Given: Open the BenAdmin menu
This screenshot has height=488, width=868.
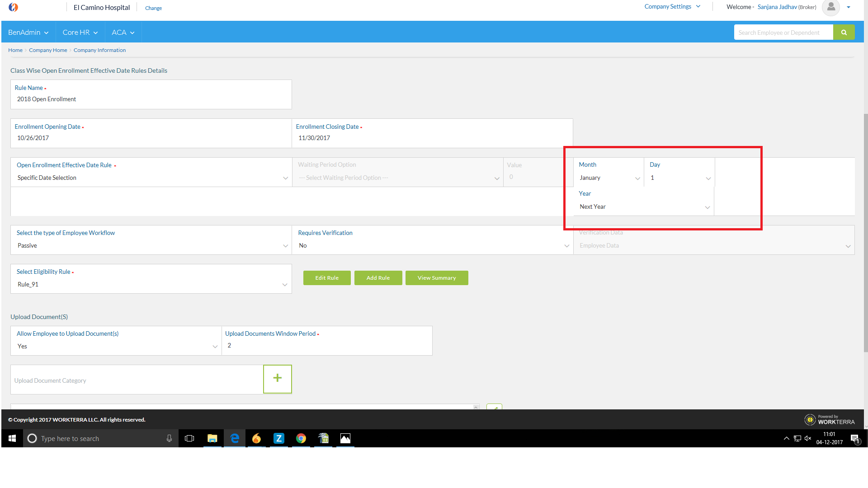Looking at the screenshot, I should (28, 32).
